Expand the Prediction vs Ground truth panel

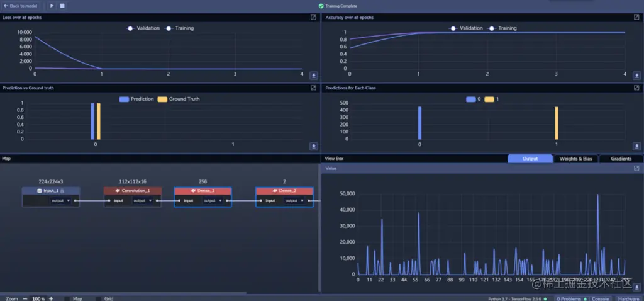click(x=313, y=88)
